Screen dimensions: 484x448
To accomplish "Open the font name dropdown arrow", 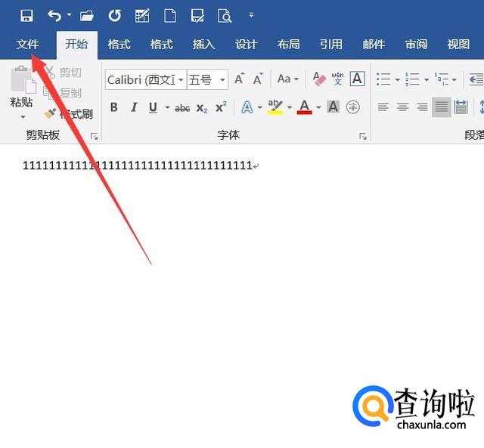I will 181,80.
